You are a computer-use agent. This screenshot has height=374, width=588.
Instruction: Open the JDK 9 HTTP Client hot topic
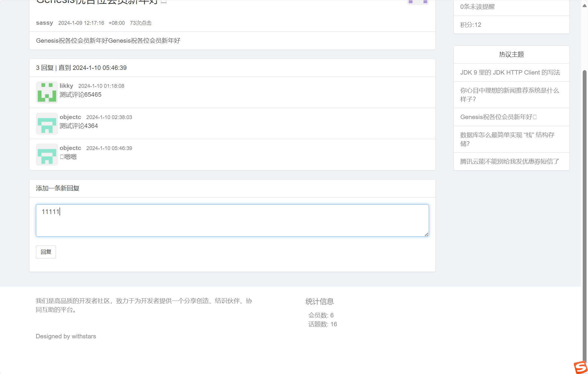click(510, 73)
